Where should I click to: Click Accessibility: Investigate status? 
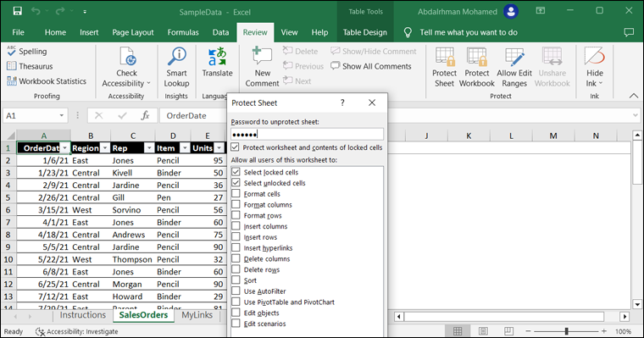[77, 331]
